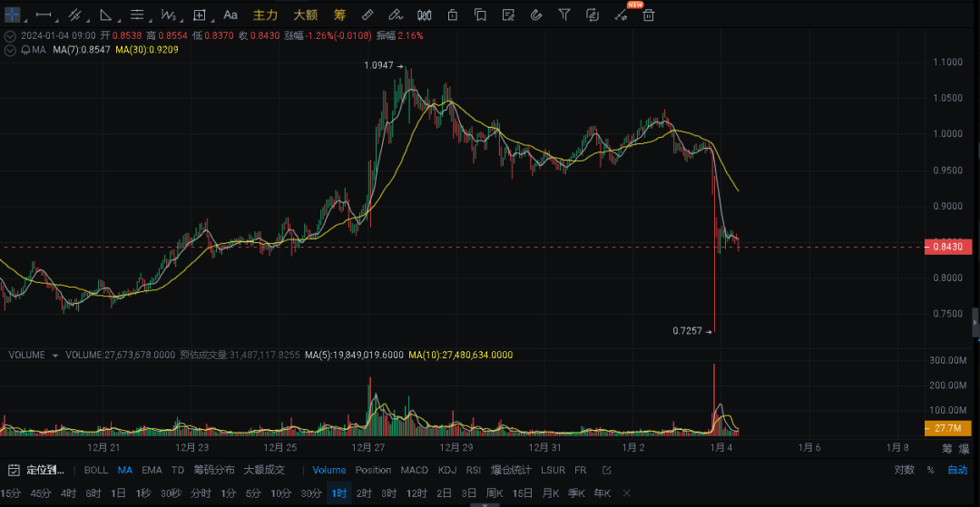Select the Aa text annotation tool
980x507 pixels.
(x=230, y=14)
